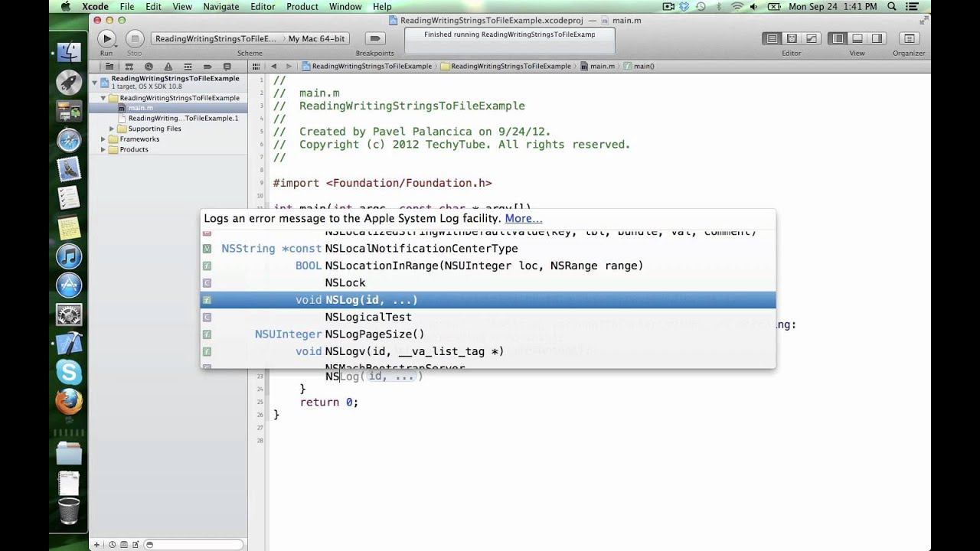Open the File menu

pyautogui.click(x=127, y=7)
